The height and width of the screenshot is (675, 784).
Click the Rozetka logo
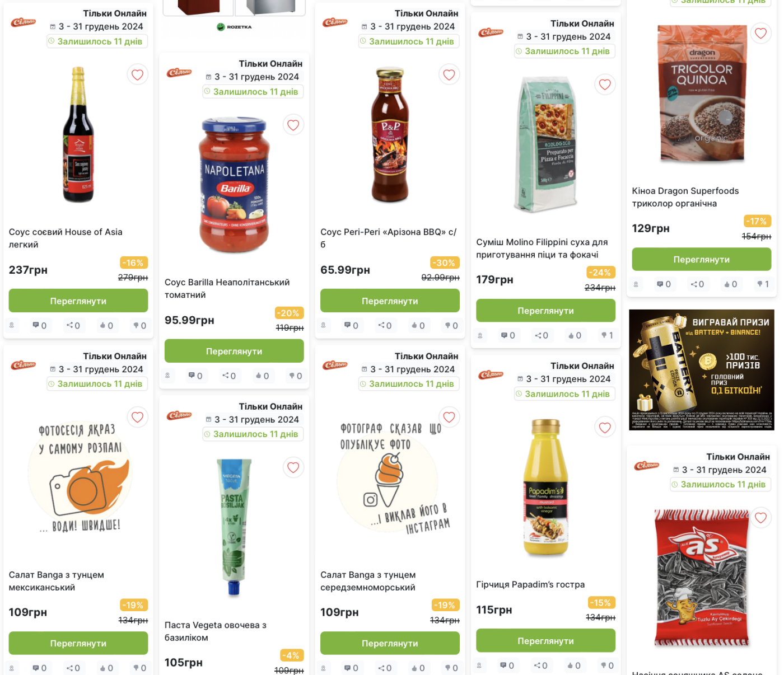click(234, 27)
